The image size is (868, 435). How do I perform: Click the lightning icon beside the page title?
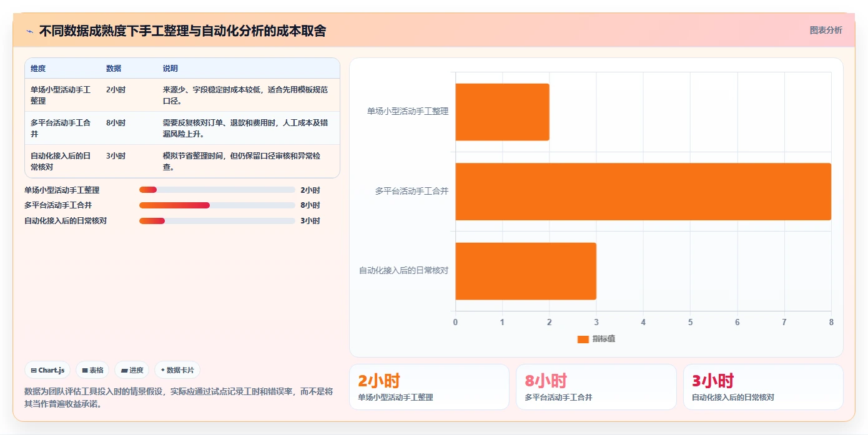coord(29,31)
